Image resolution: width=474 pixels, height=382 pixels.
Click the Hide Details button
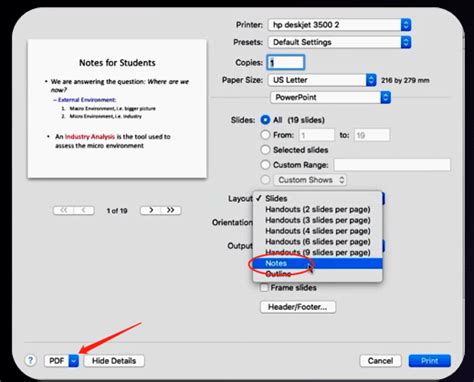pyautogui.click(x=114, y=361)
